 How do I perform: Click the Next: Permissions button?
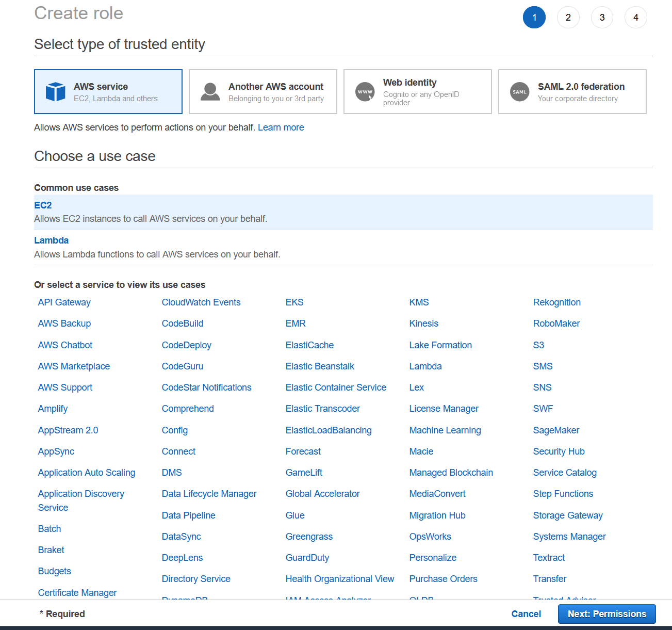pos(607,614)
